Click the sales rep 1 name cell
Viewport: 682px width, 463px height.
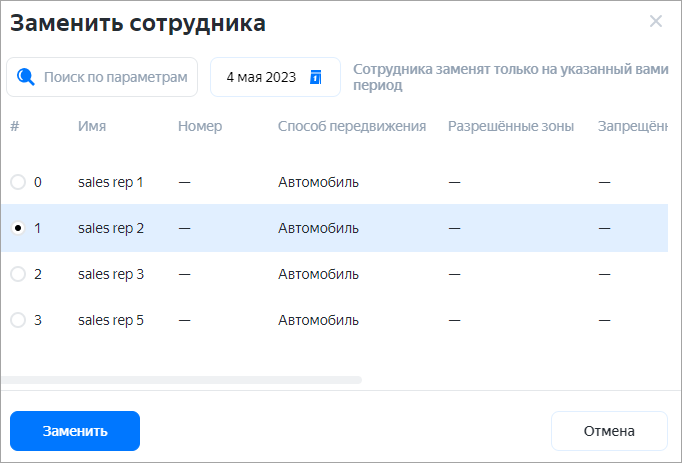[x=111, y=182]
